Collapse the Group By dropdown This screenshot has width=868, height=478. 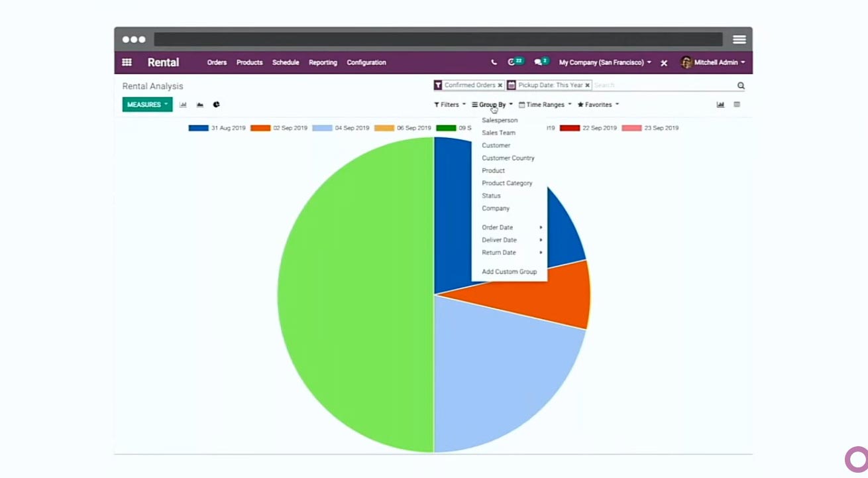point(492,105)
